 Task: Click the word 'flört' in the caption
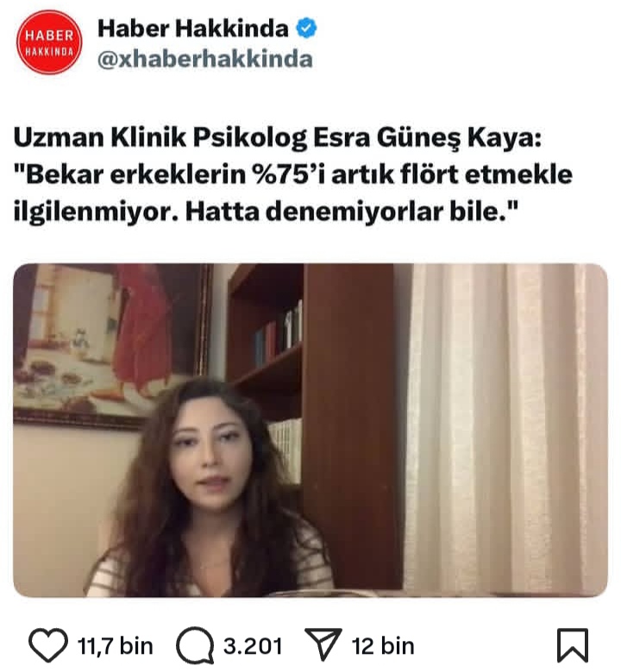point(429,175)
